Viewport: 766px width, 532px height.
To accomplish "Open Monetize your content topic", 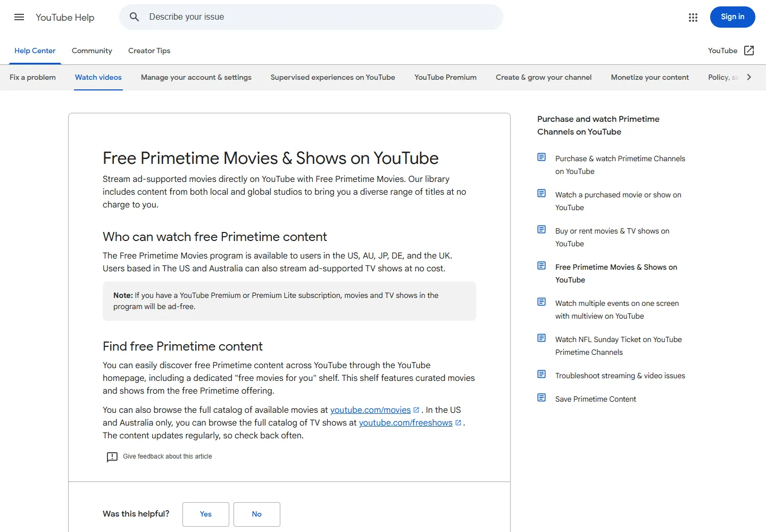I will pos(650,77).
